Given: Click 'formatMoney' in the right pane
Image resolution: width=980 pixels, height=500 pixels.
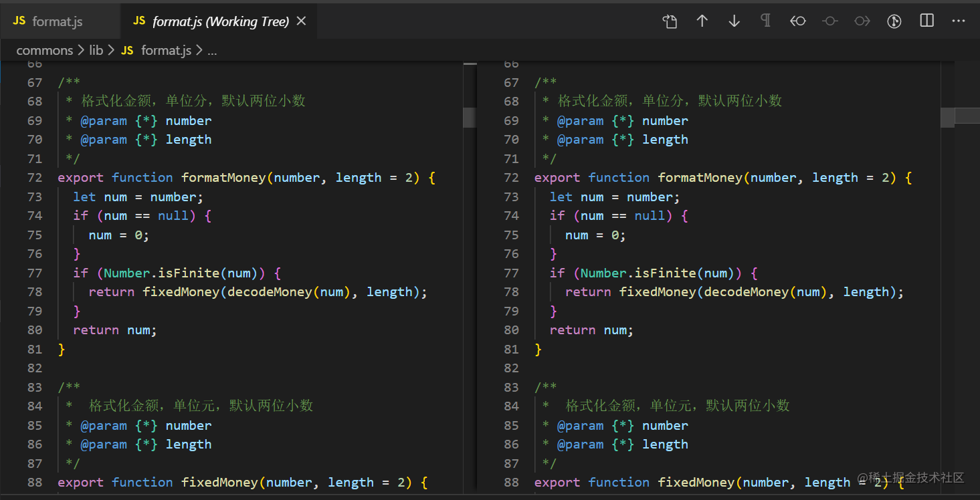Looking at the screenshot, I should 700,178.
